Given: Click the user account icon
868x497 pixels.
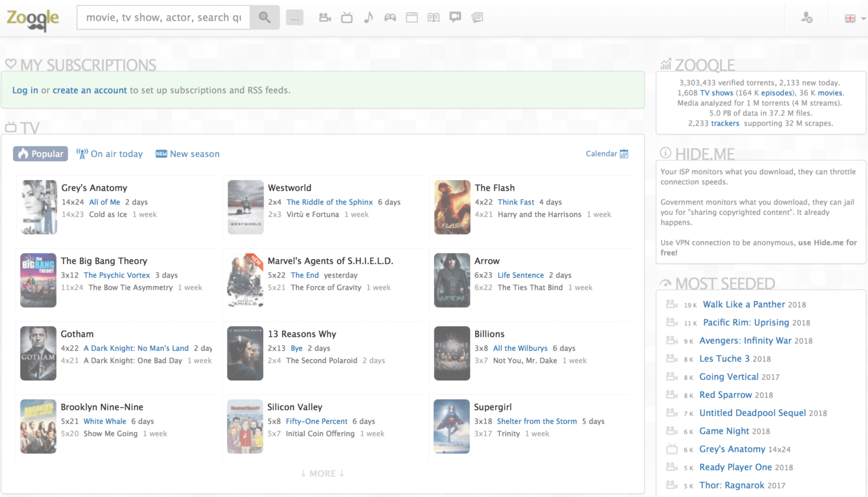Looking at the screenshot, I should (x=807, y=17).
